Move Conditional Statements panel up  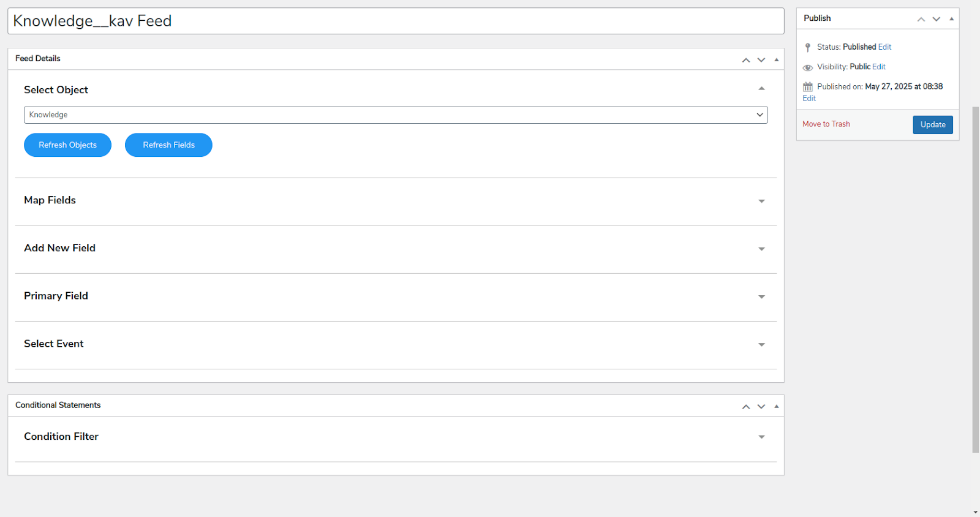tap(745, 407)
